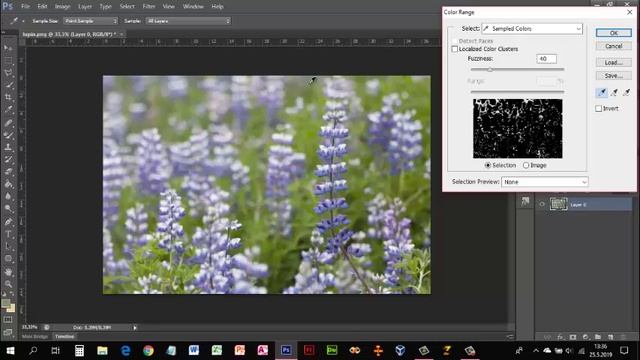
Task: Select the Move tool in the toolbar
Action: [8, 48]
